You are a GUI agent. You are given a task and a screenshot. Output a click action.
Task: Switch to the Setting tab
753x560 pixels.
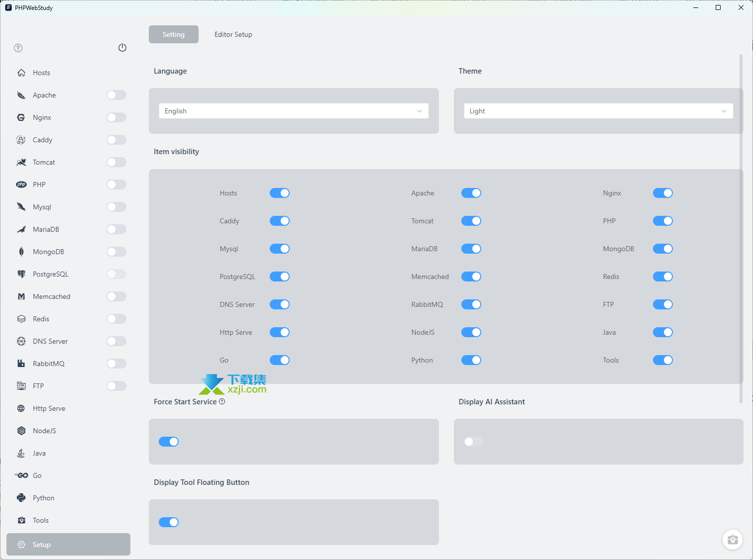coord(174,34)
